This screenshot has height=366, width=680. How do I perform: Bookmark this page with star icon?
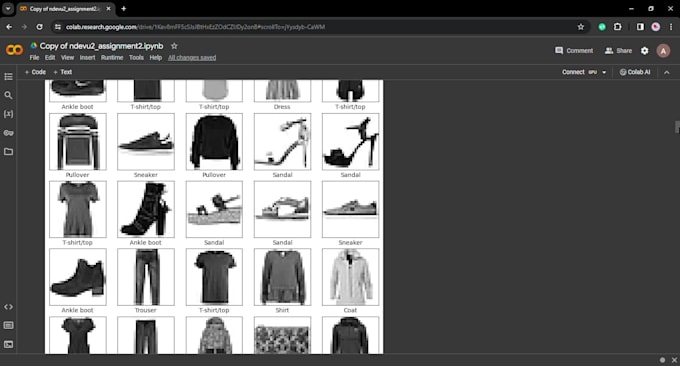tap(581, 27)
